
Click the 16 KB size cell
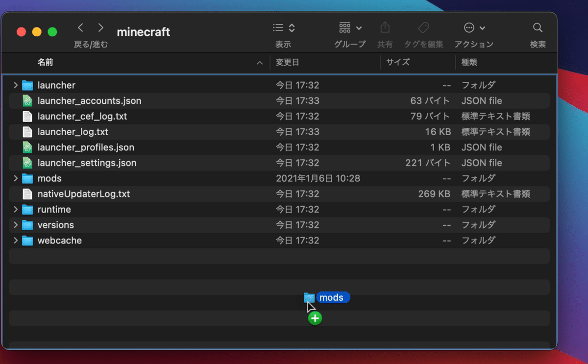pyautogui.click(x=438, y=132)
